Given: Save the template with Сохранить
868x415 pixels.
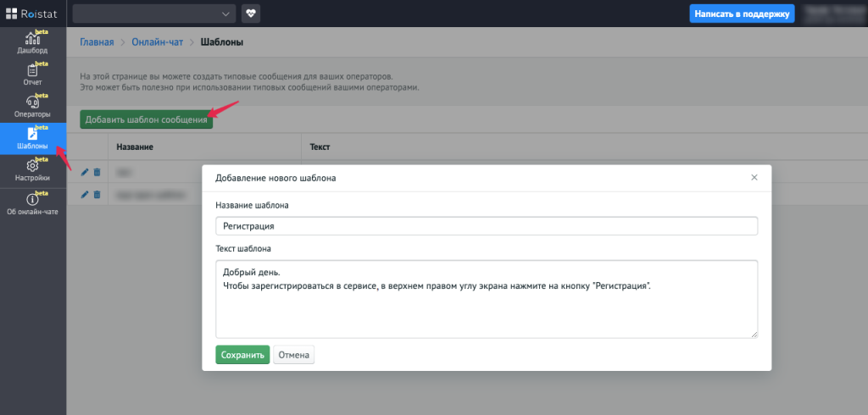Looking at the screenshot, I should pos(242,355).
